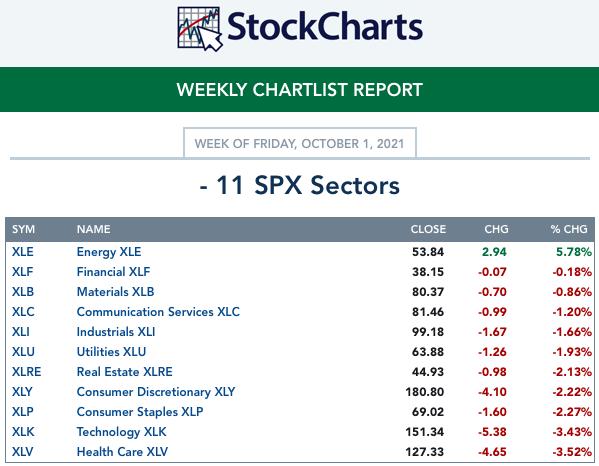Click the Weekly ChartList Report banner
The height and width of the screenshot is (466, 599).
point(300,90)
